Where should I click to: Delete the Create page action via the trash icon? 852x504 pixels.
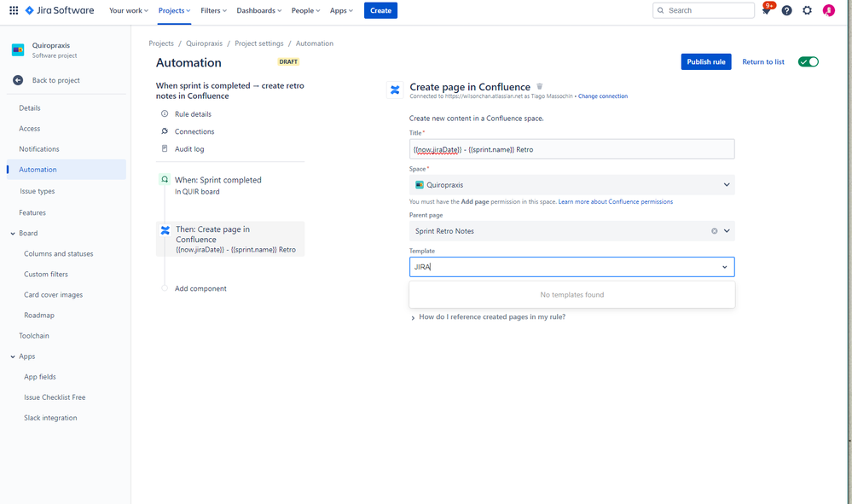[540, 86]
